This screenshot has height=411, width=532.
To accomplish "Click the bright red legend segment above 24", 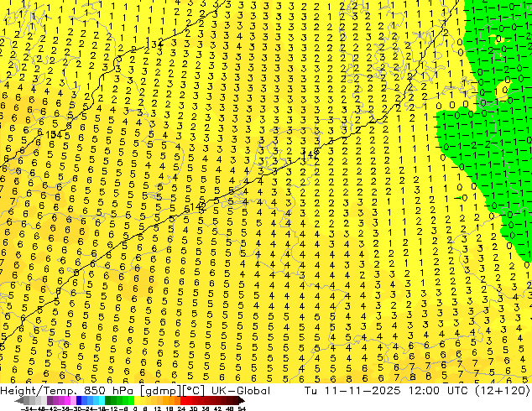I will click(x=183, y=400).
